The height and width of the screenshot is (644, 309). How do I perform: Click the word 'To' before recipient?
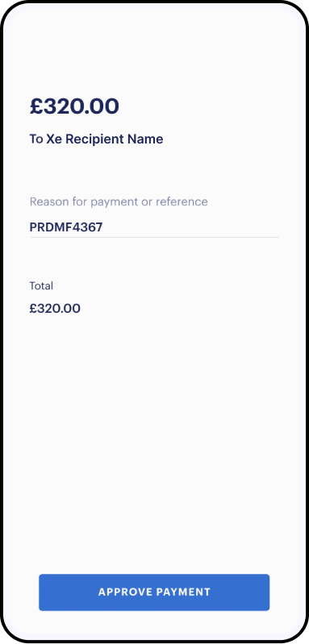(x=36, y=139)
